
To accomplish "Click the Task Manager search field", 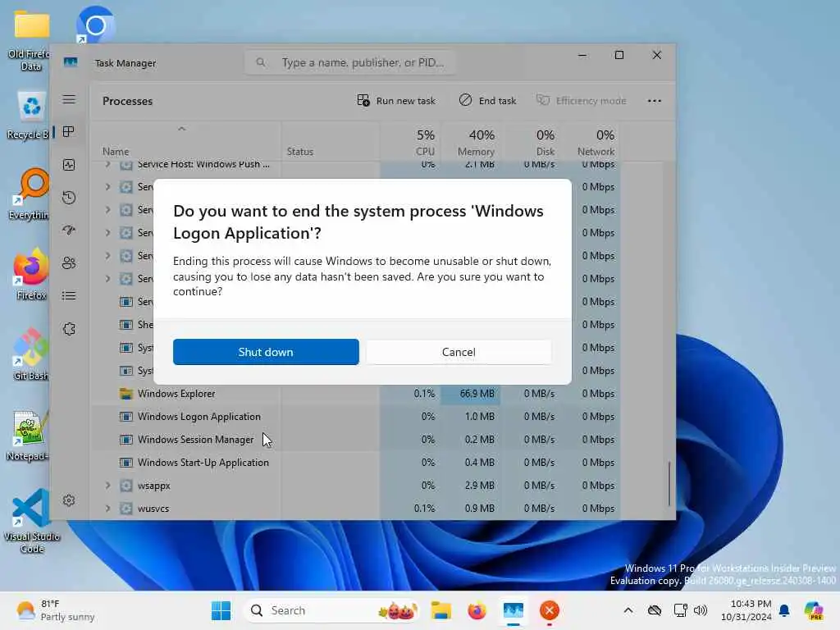I will coord(350,62).
